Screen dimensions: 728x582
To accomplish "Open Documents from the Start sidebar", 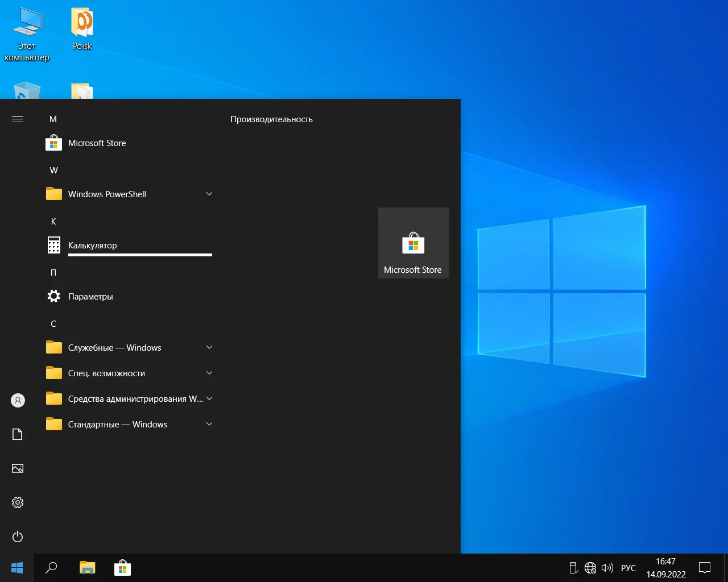I will point(18,435).
